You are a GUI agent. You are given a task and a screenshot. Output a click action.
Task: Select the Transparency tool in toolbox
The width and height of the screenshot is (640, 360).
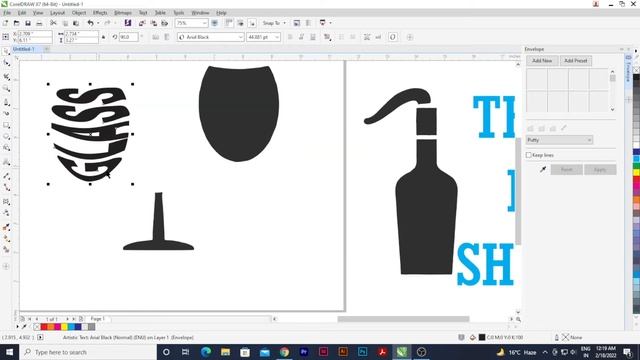[6, 213]
